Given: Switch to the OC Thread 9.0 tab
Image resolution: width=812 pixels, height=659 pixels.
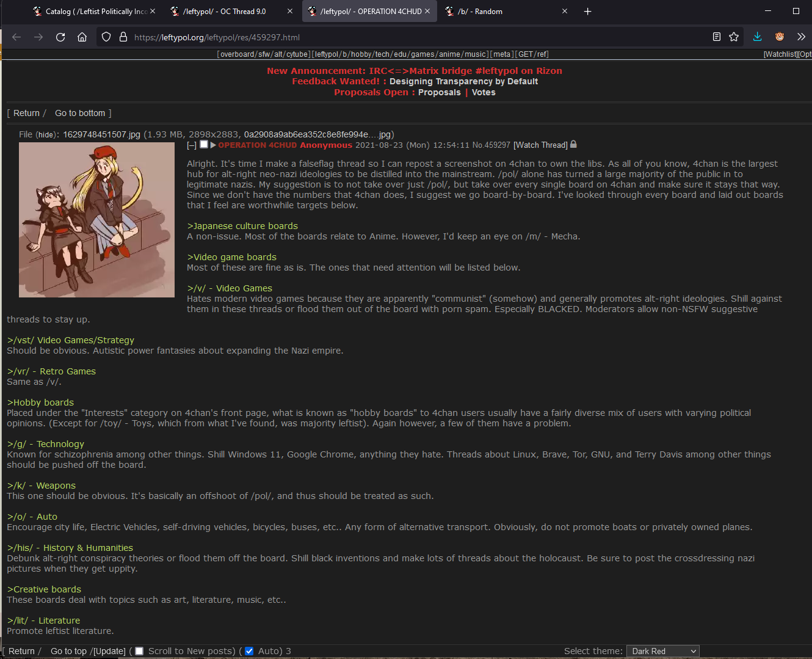Looking at the screenshot, I should tap(232, 11).
